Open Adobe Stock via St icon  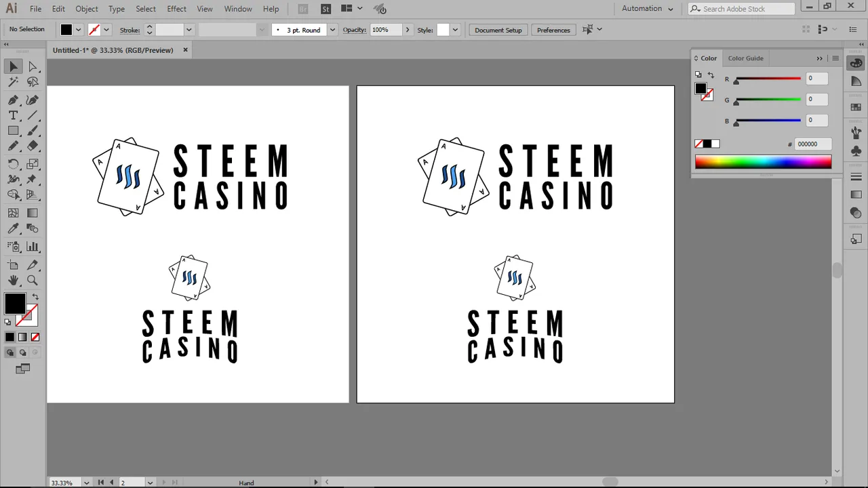[x=326, y=9]
